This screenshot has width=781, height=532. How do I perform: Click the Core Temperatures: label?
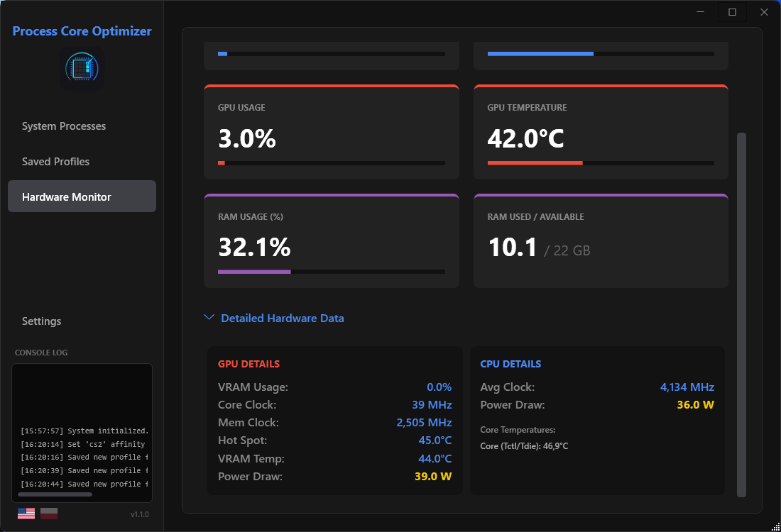pos(518,429)
